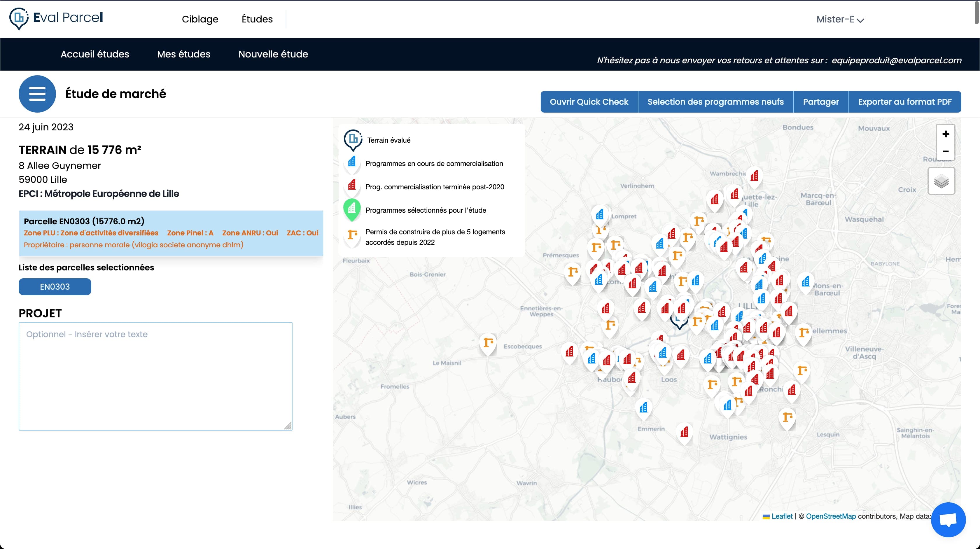Viewport: 980px width, 549px height.
Task: Click the Partager button
Action: point(820,102)
